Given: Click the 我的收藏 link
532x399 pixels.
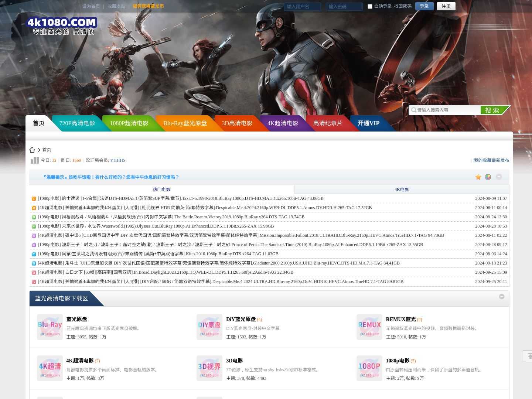Looking at the screenshot, I should pos(482,160).
